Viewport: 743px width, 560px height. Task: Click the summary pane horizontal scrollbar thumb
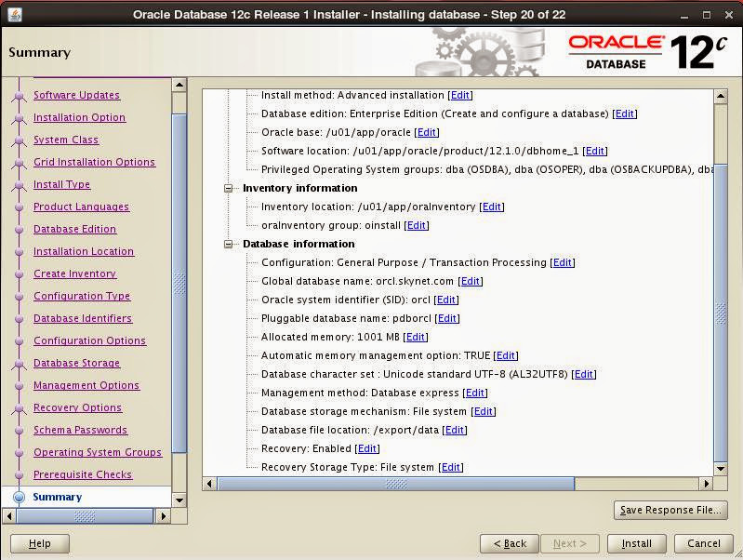395,484
